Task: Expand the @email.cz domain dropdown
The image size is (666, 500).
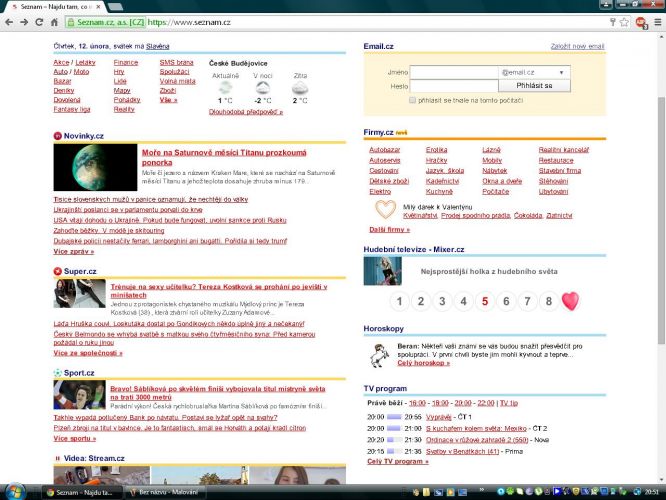Action: [x=534, y=73]
